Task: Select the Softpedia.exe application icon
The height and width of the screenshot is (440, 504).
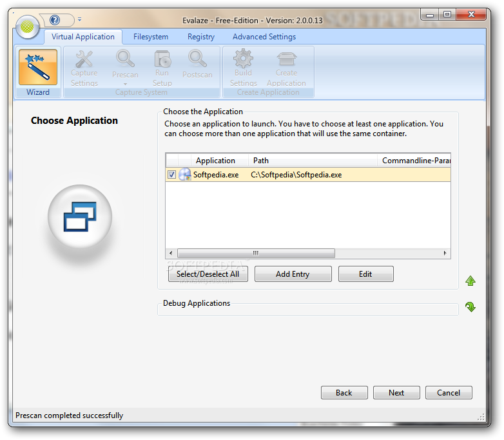Action: tap(184, 174)
